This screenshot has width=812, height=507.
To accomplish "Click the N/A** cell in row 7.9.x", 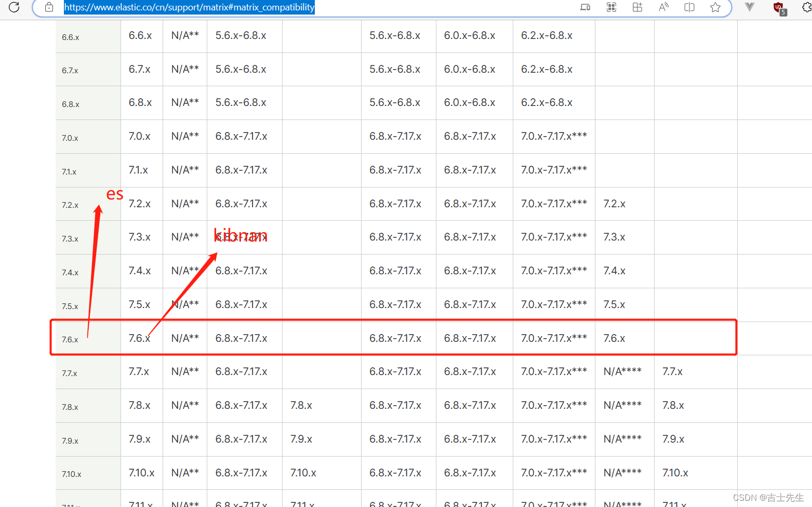I will coord(185,439).
